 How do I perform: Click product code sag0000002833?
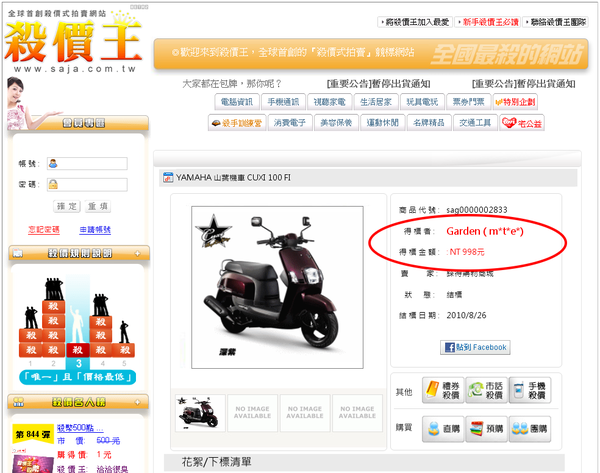tap(477, 210)
